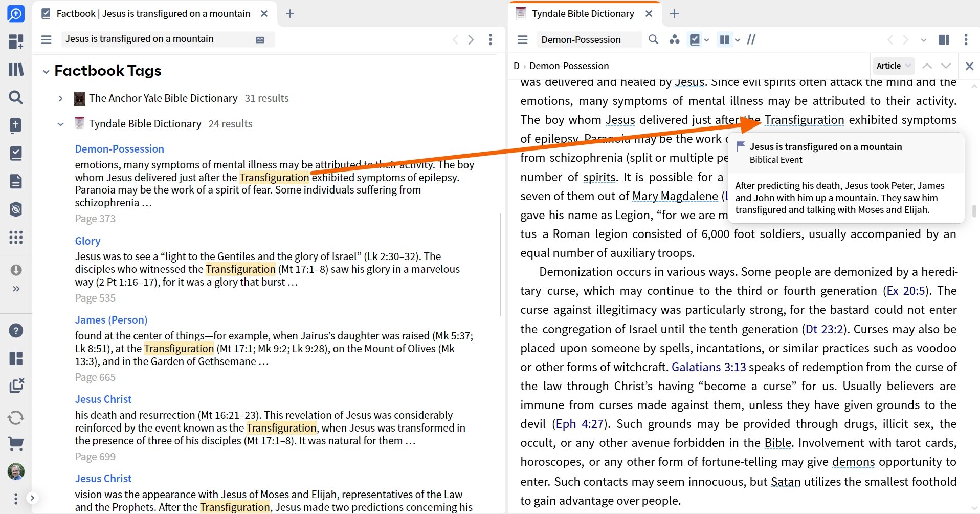Click the parallel resources slashes icon
The image size is (980, 514).
[751, 39]
